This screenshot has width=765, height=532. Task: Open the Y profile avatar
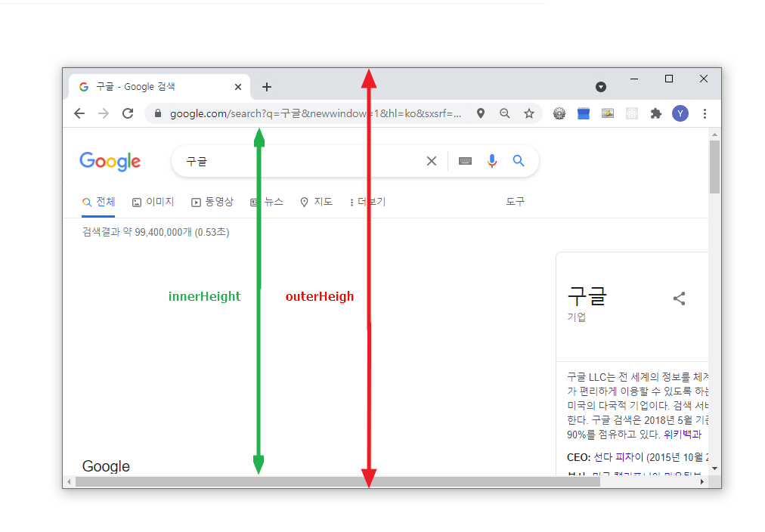(x=680, y=113)
